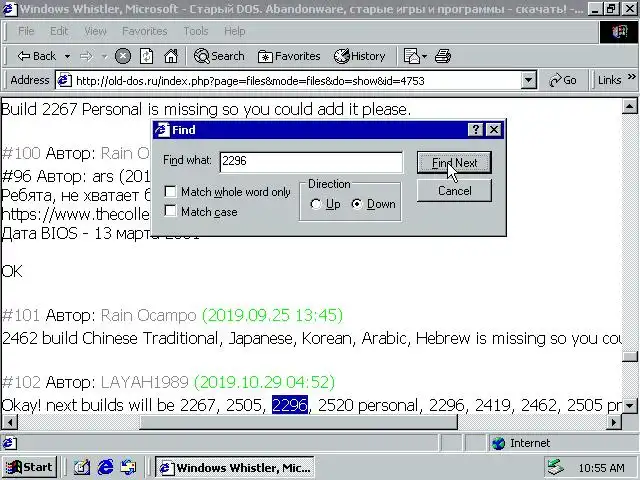The width and height of the screenshot is (640, 480).
Task: Click the page icon in address bar
Action: 64,80
